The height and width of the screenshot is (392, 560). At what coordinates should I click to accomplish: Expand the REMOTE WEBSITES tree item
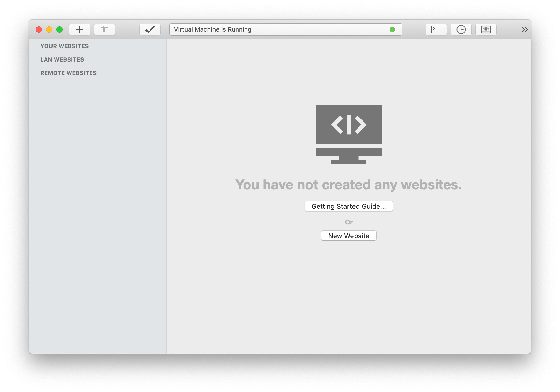point(69,73)
